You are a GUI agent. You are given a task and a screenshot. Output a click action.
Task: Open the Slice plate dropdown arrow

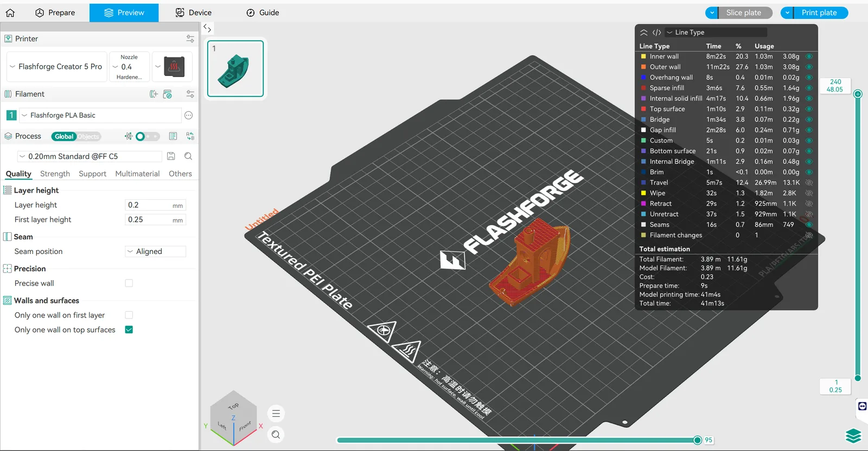click(x=712, y=12)
